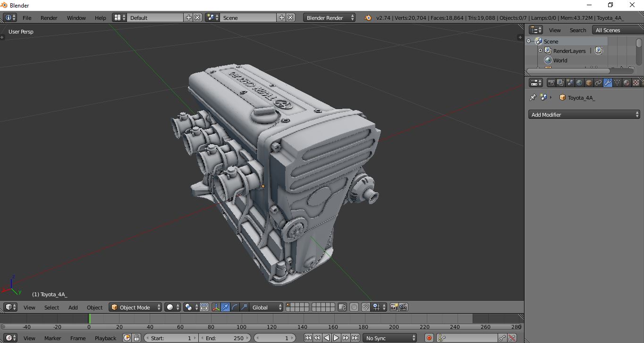Open the Material sphere tab
This screenshot has height=343, width=644.
[627, 83]
